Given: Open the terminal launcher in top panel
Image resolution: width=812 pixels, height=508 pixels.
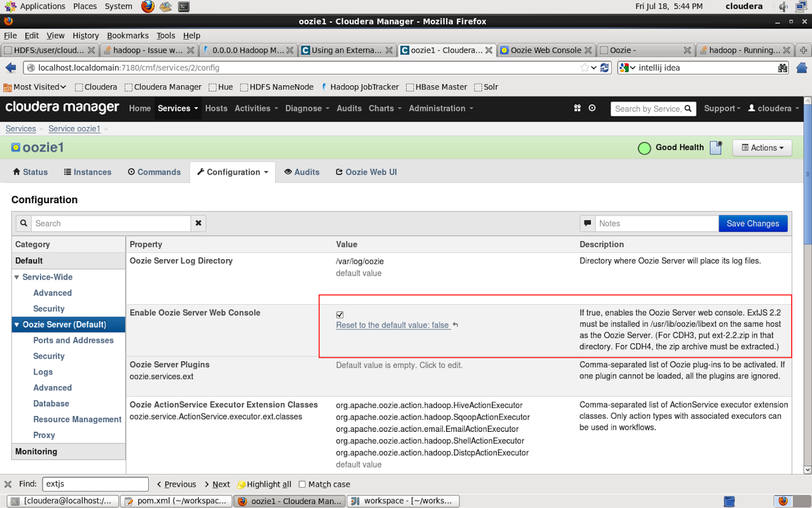Looking at the screenshot, I should (184, 7).
